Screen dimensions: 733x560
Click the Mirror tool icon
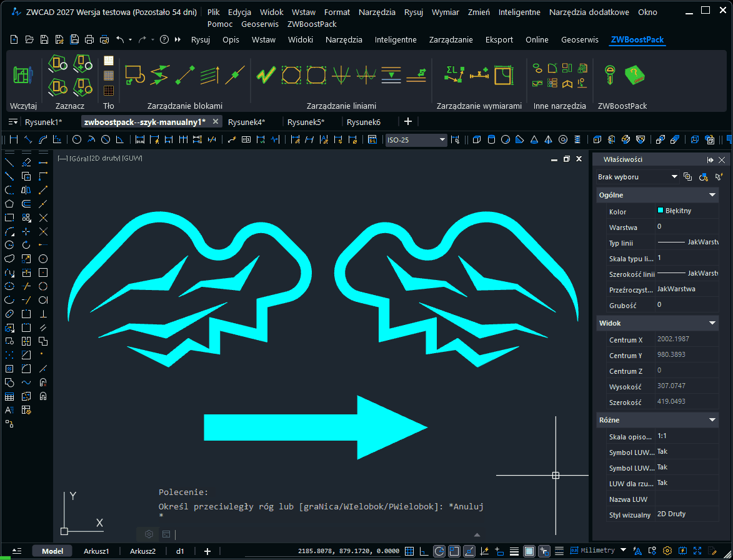(x=26, y=190)
